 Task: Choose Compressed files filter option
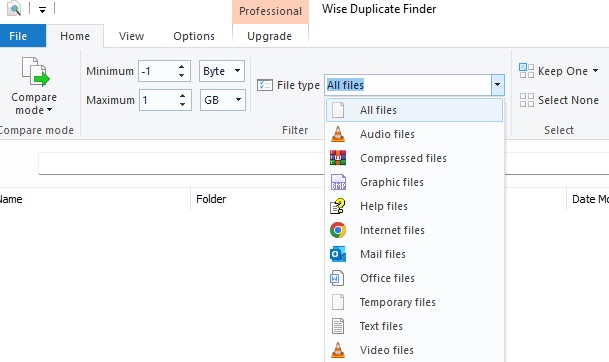414,158
